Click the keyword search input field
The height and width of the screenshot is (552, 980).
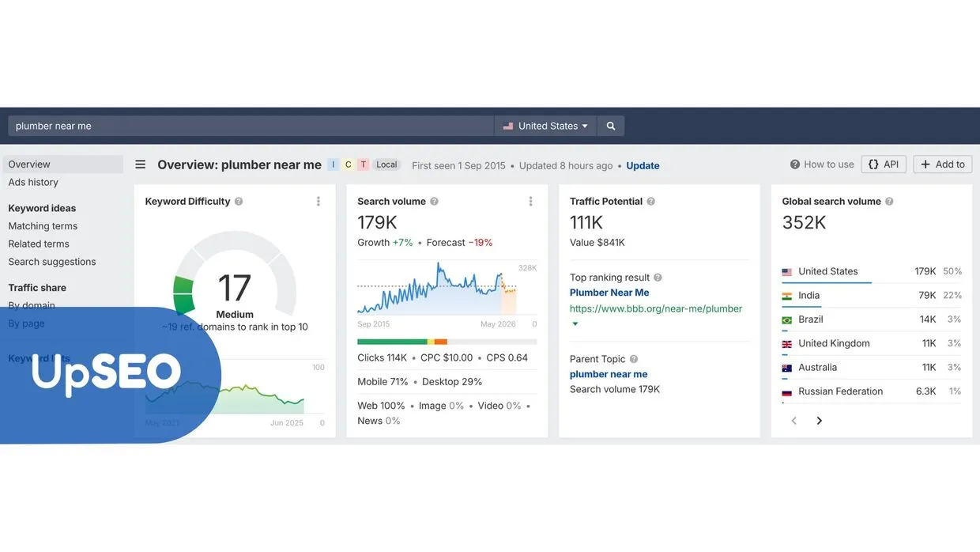point(237,125)
